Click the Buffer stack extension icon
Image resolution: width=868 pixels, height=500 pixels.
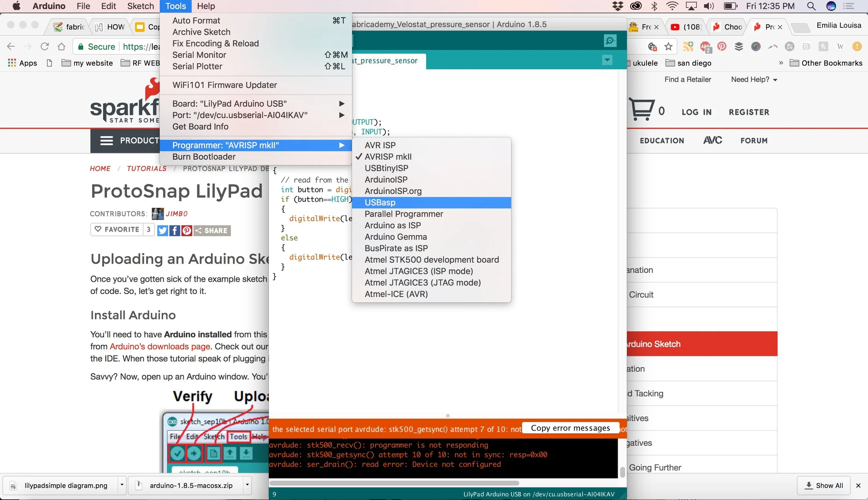coord(739,46)
